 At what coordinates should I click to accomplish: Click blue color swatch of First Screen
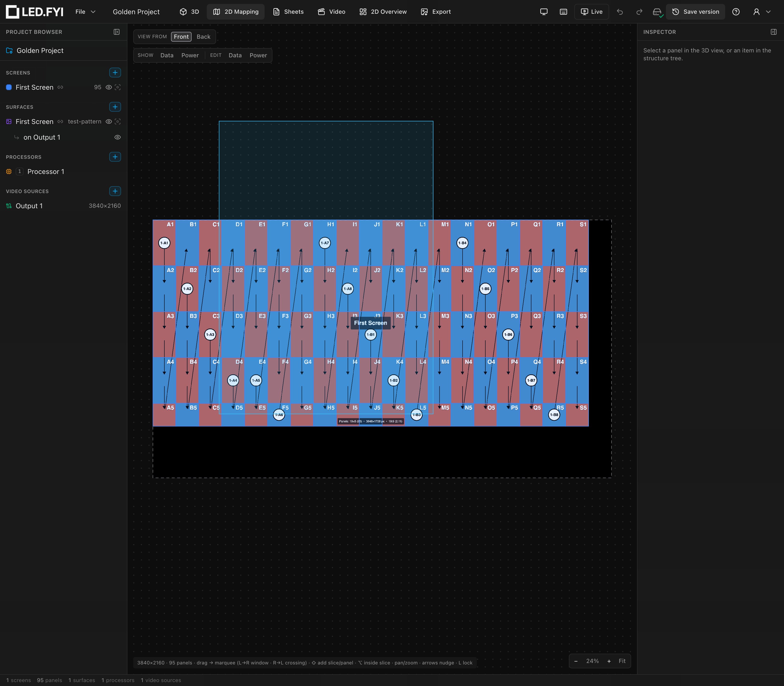point(9,87)
